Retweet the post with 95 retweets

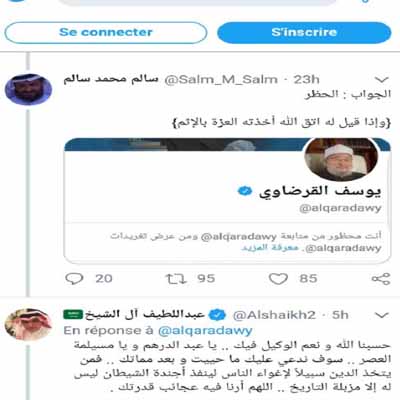click(176, 279)
